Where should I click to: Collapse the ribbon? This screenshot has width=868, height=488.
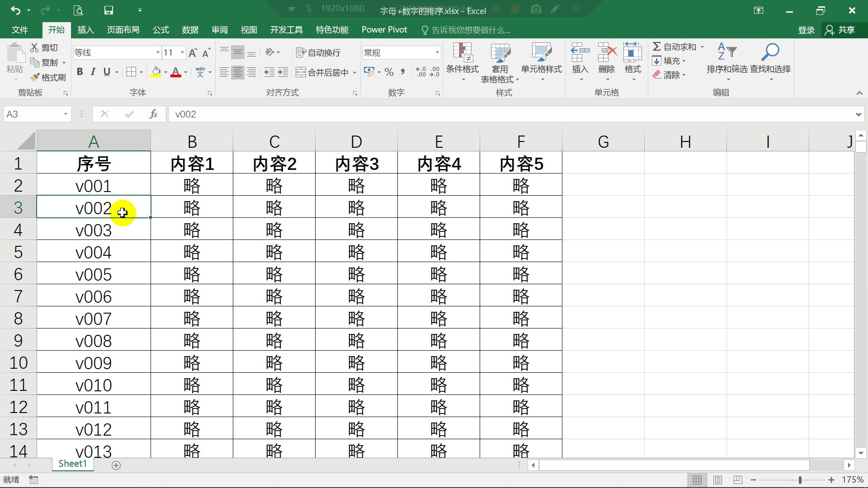(x=859, y=93)
